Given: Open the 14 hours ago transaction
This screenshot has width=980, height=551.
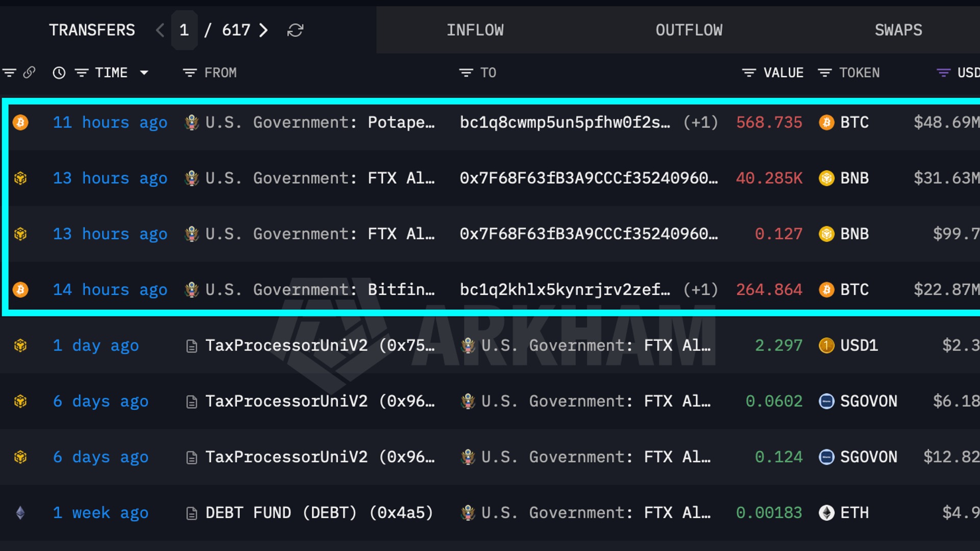Looking at the screenshot, I should (110, 290).
